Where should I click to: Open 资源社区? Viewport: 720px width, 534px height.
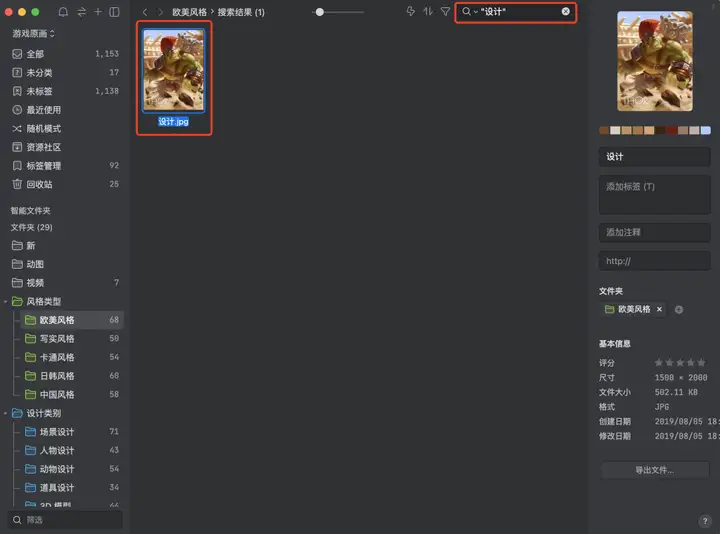pos(66,147)
